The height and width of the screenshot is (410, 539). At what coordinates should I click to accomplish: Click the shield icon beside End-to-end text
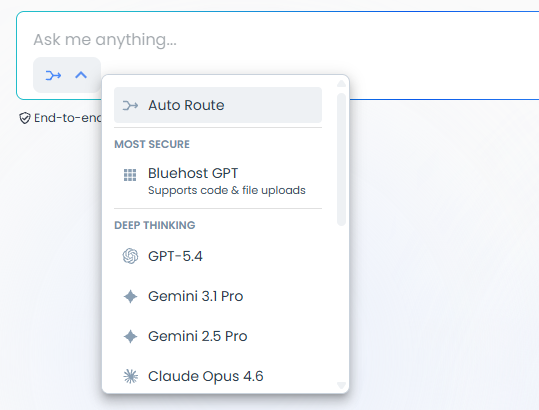(x=25, y=118)
